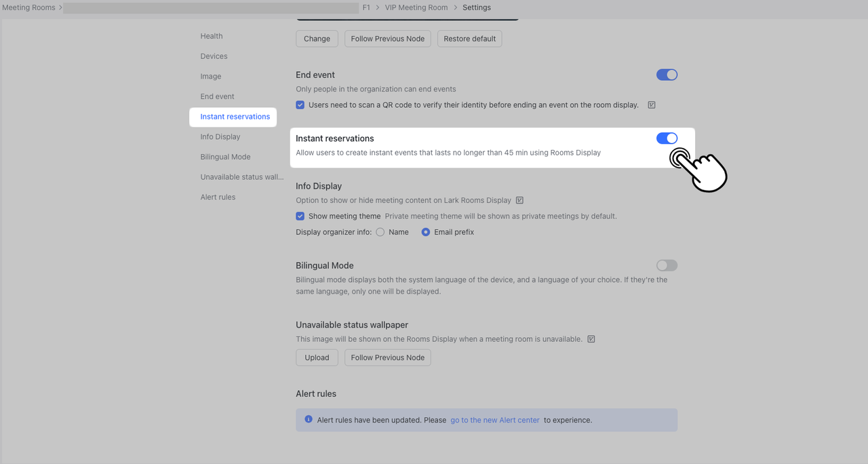Navigate to Meeting Rooms in breadcrumb
Viewport: 868px width, 464px height.
[x=28, y=7]
